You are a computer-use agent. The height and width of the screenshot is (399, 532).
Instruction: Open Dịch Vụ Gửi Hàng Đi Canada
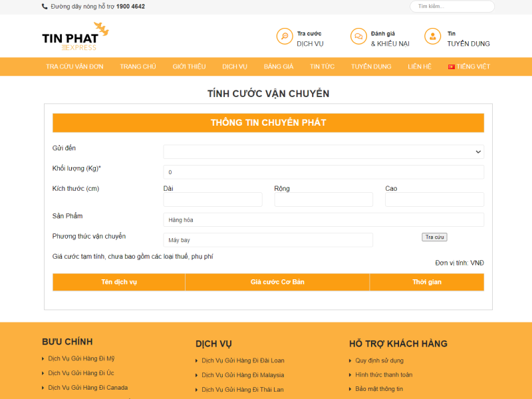(x=88, y=388)
